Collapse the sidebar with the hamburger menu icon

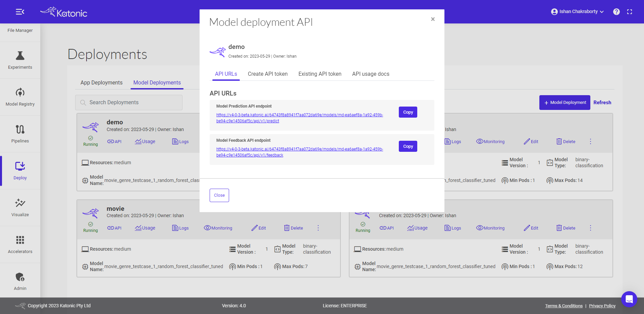pyautogui.click(x=20, y=12)
